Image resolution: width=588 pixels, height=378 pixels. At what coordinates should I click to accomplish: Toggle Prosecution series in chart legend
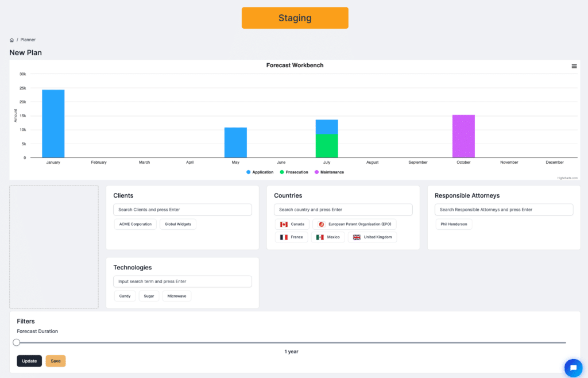pos(294,172)
